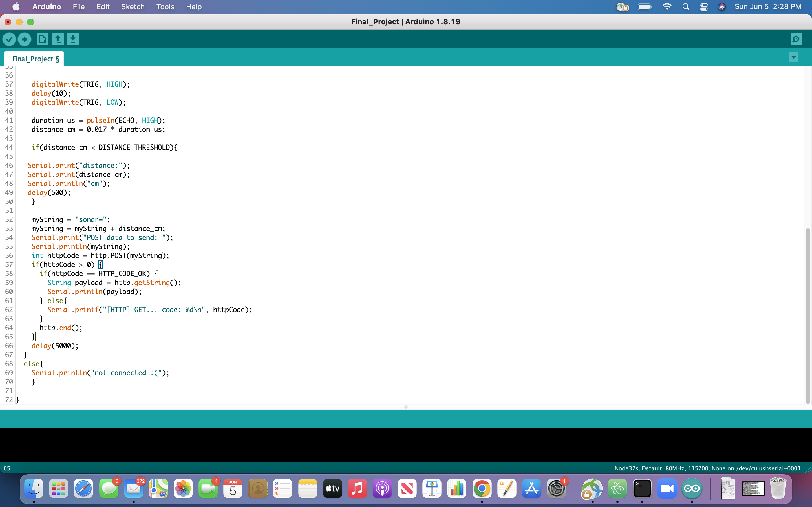
Task: Open the Tools menu
Action: point(165,7)
